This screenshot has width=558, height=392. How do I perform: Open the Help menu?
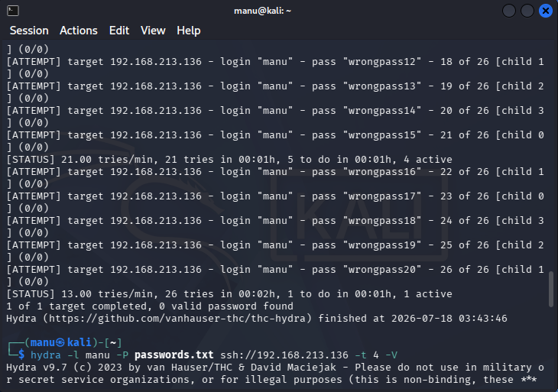point(189,31)
